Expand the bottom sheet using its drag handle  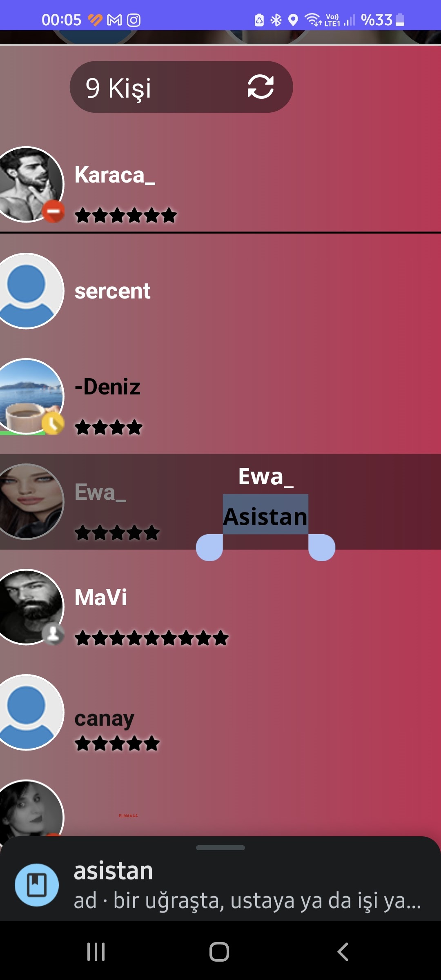tap(220, 848)
